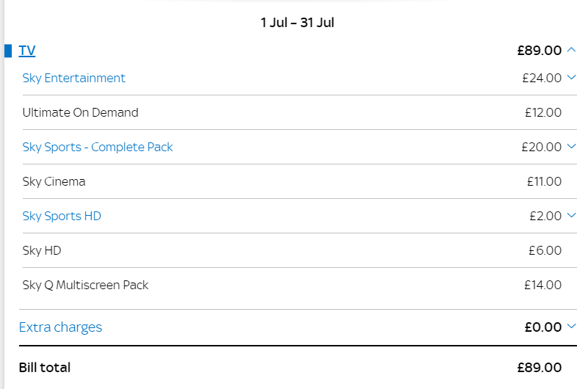The image size is (588, 389).
Task: Expand the Sky Sports HD chevron arrow
Action: (572, 215)
